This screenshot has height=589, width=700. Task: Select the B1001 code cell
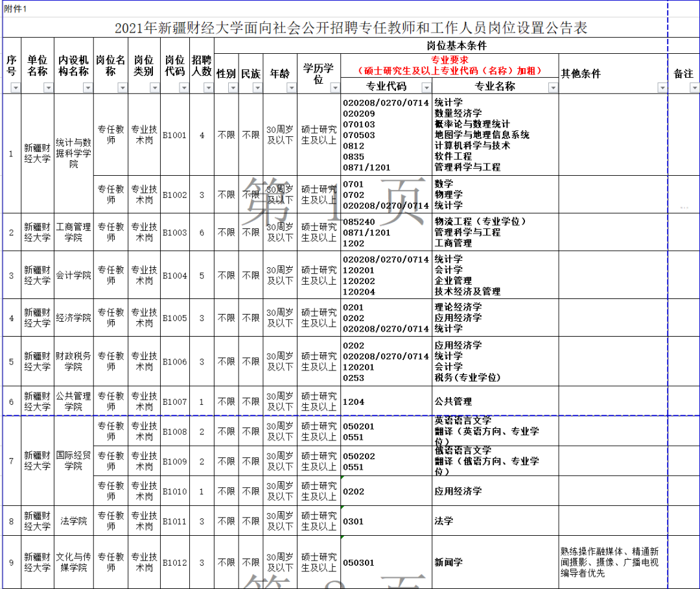pyautogui.click(x=174, y=135)
